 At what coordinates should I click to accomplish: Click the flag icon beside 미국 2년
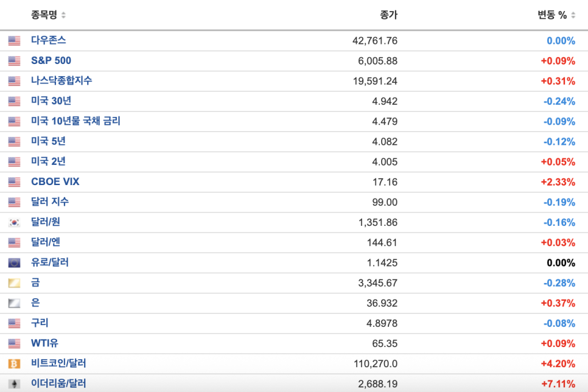click(14, 162)
